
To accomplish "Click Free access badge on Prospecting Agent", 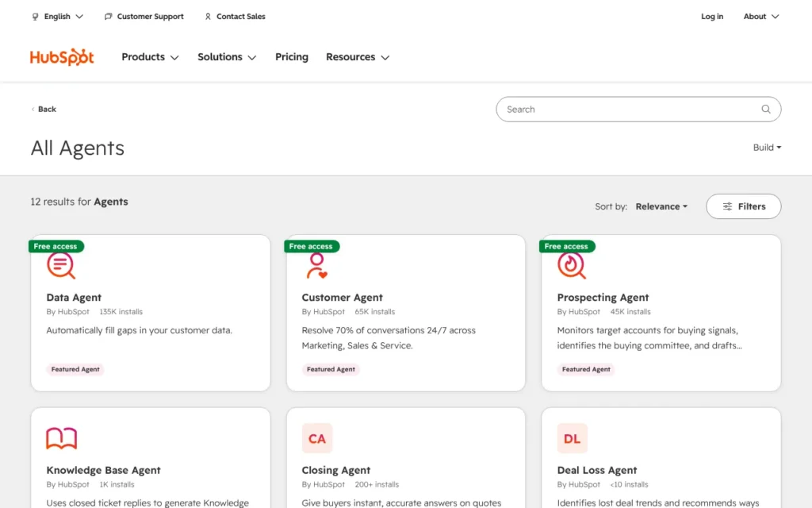I will 566,246.
